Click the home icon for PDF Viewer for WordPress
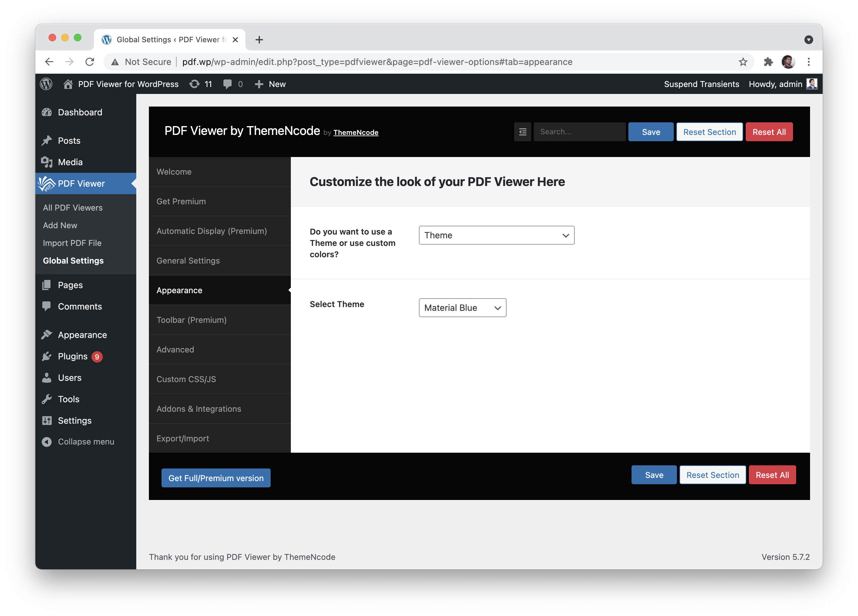This screenshot has width=858, height=616. tap(68, 84)
